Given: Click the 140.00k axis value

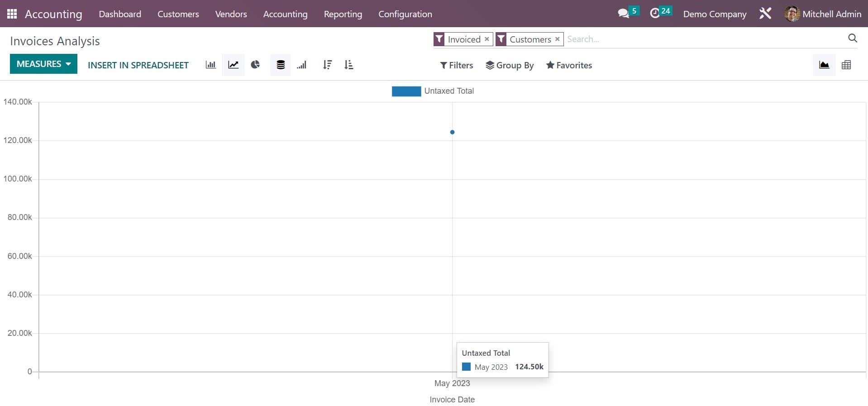Looking at the screenshot, I should pos(18,102).
